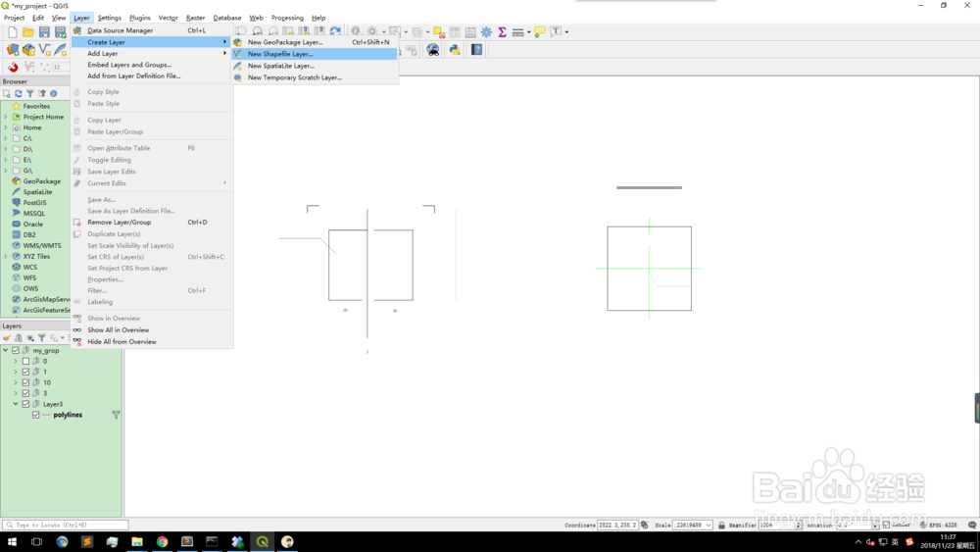Click Remove Layer/Group menu entry
980x552 pixels.
[151, 222]
